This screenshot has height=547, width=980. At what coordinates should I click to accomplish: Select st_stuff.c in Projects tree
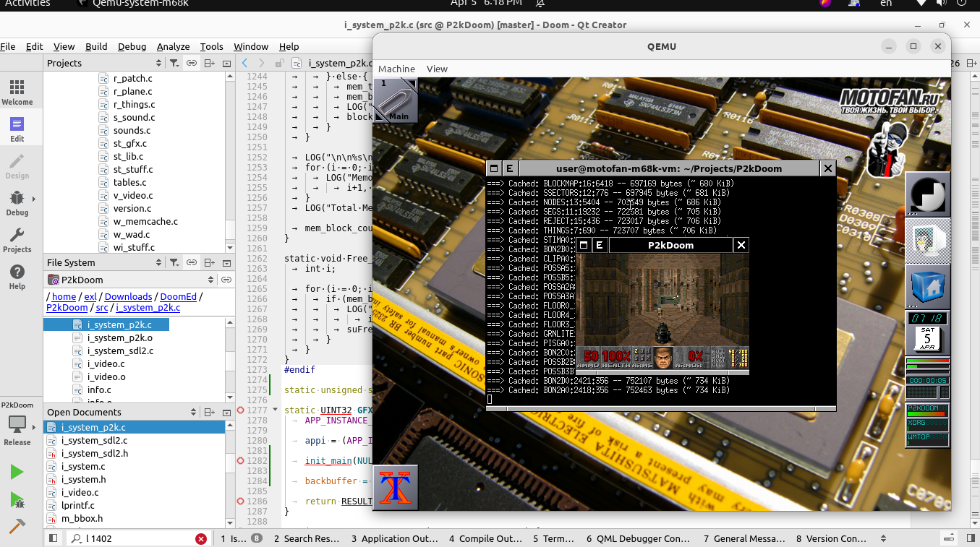point(132,170)
